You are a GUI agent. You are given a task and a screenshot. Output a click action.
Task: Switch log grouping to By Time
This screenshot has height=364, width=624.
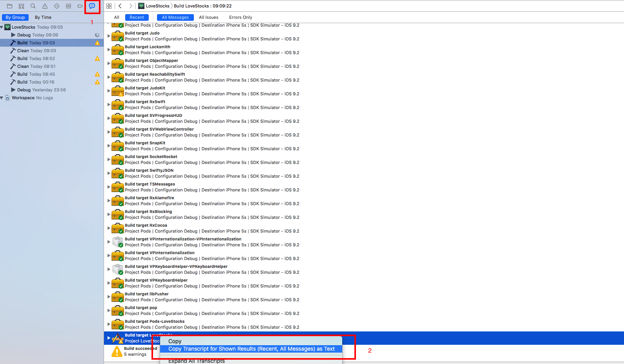43,17
